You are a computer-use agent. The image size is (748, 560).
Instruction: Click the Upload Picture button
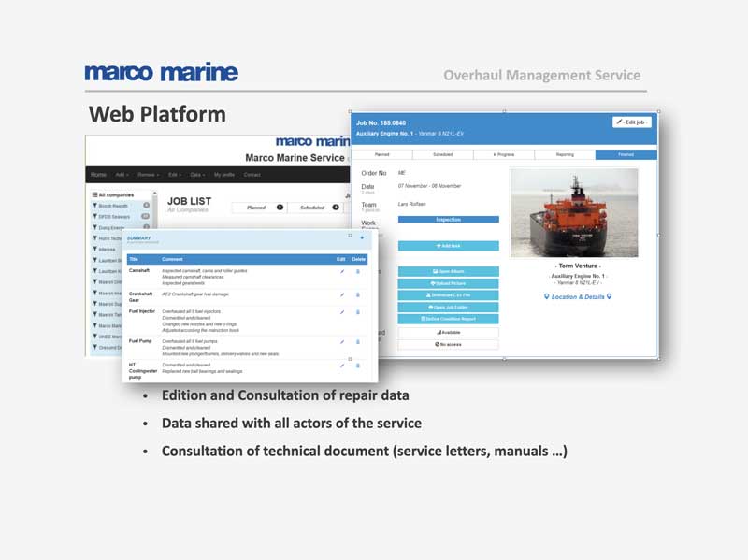[x=449, y=283]
